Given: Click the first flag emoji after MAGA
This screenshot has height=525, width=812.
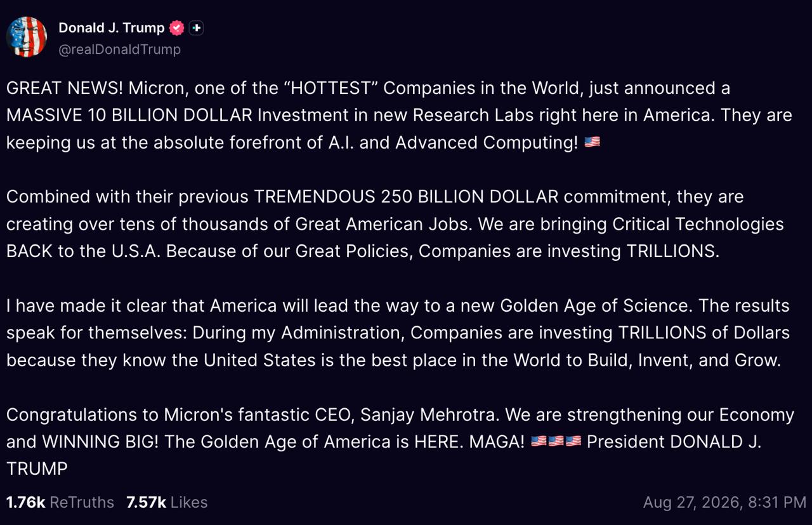Looking at the screenshot, I should coord(539,441).
